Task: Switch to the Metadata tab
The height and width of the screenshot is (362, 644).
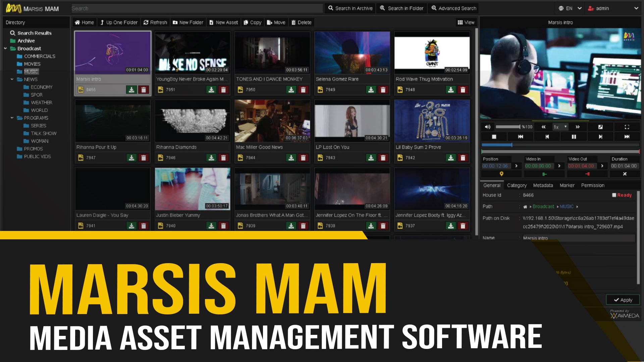Action: (x=543, y=185)
